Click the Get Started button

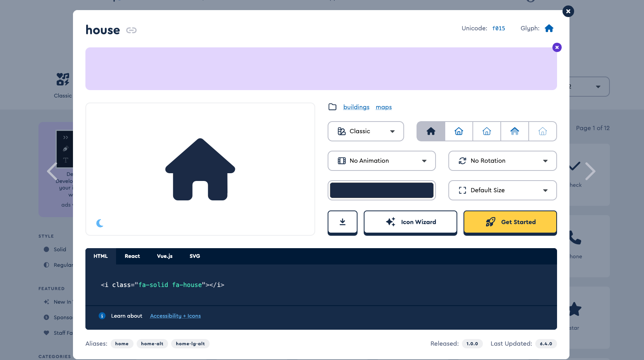tap(510, 222)
